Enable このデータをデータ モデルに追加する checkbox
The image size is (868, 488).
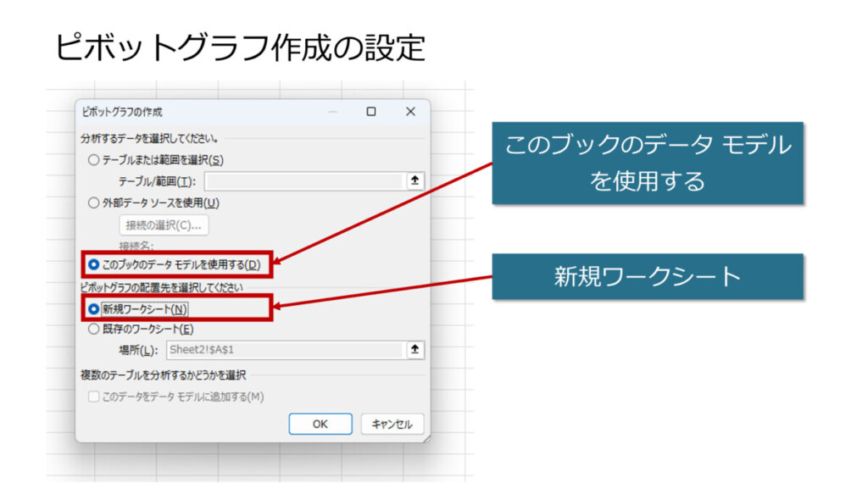click(93, 396)
